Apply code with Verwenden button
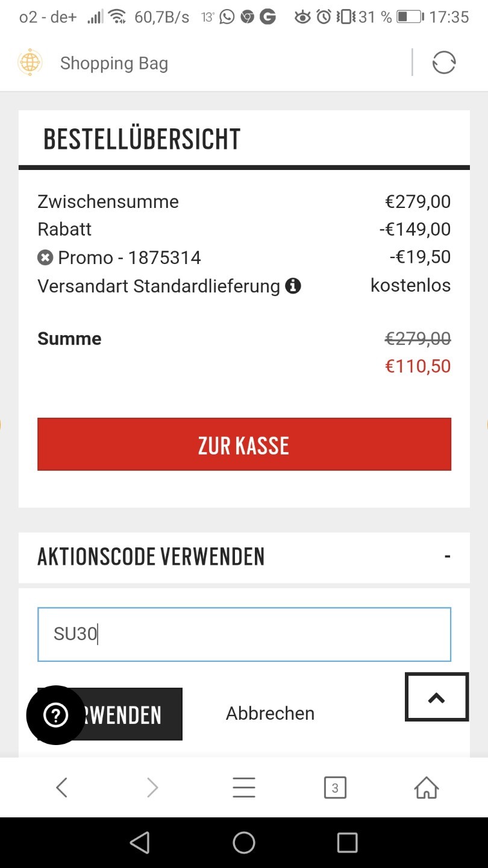 [x=133, y=715]
